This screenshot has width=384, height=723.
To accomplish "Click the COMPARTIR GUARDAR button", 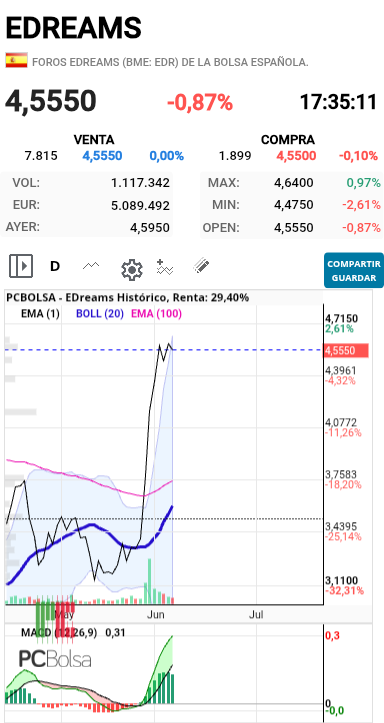I will (x=354, y=271).
